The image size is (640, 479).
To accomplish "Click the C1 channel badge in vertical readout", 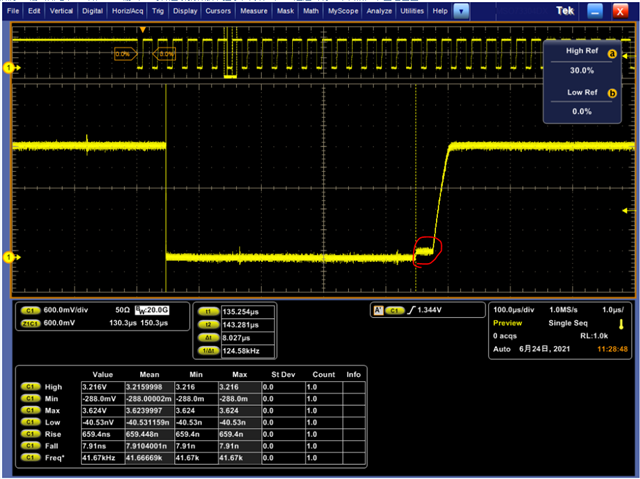I will pyautogui.click(x=29, y=310).
